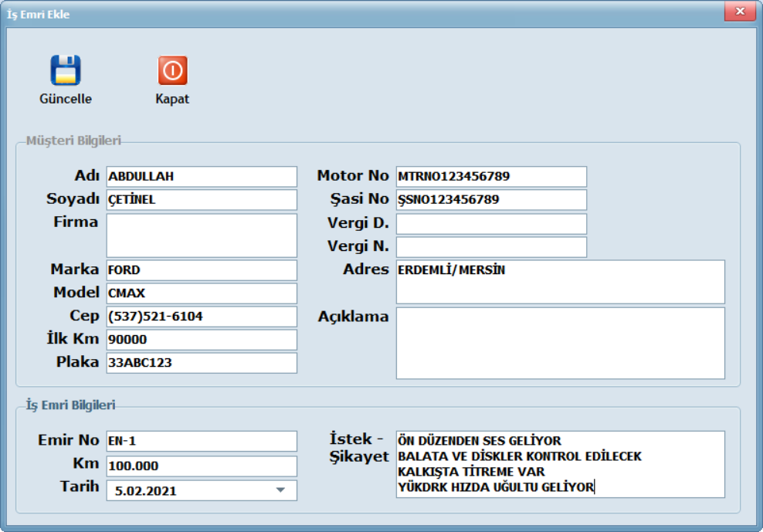This screenshot has height=532, width=763.
Task: Focus the Plaka field with 33ABC123
Action: tap(202, 363)
